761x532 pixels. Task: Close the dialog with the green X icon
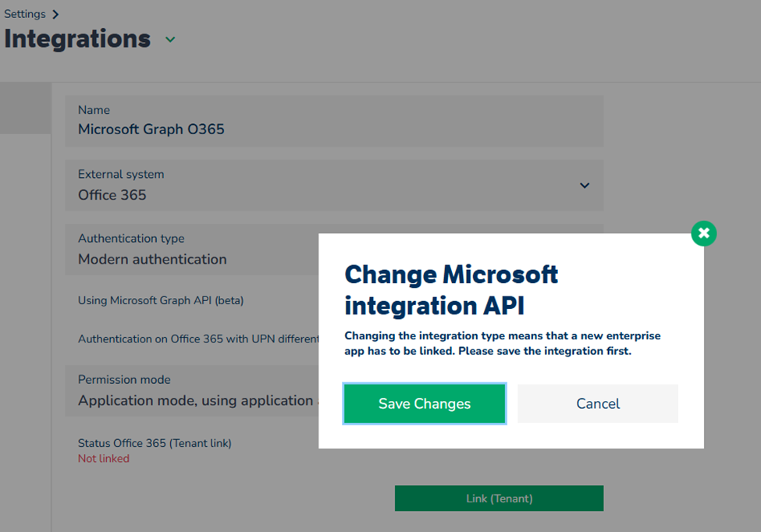(703, 233)
